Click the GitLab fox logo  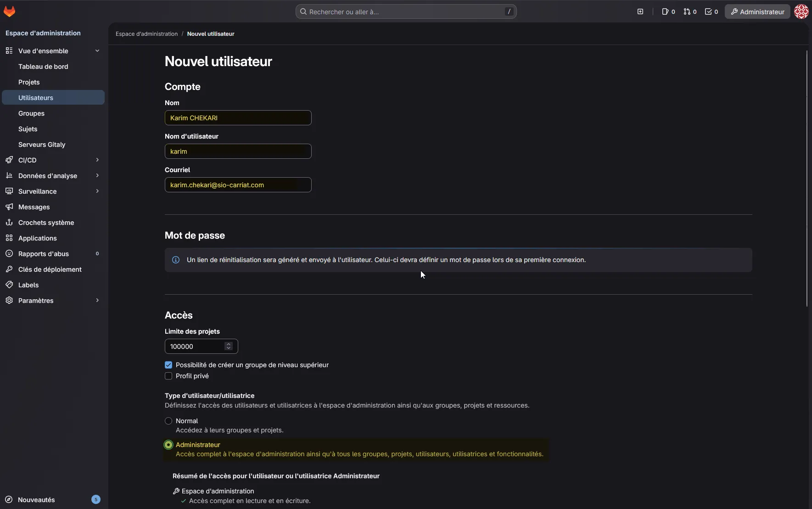point(10,11)
